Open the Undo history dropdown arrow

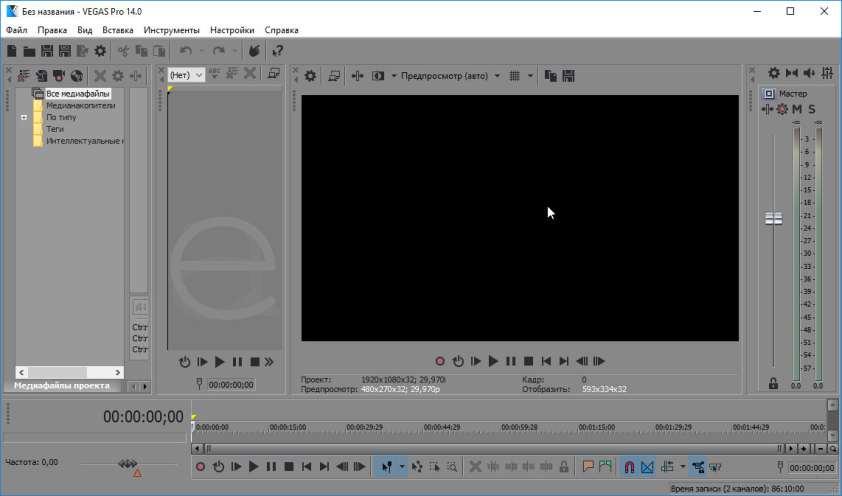pyautogui.click(x=201, y=51)
